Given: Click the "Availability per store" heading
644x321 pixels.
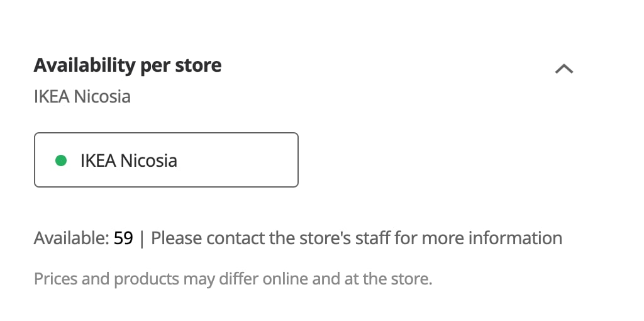Looking at the screenshot, I should pyautogui.click(x=128, y=65).
